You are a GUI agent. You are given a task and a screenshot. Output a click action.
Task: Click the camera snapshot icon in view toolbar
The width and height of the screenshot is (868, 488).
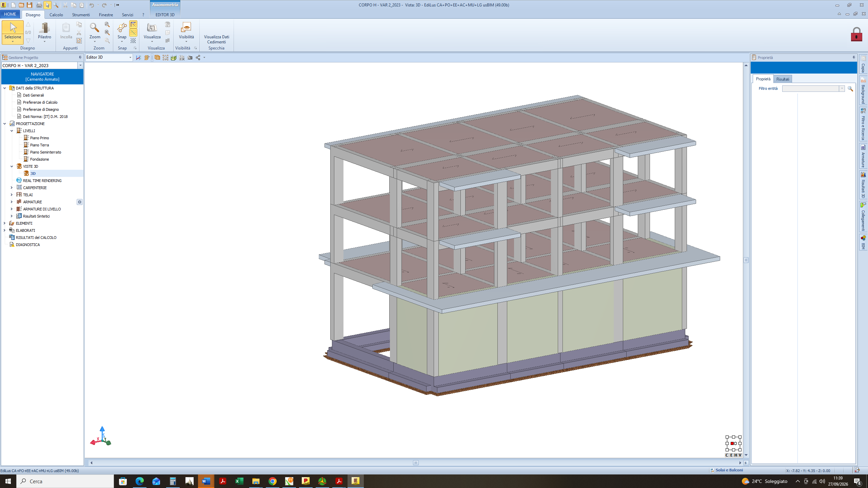[x=190, y=58]
